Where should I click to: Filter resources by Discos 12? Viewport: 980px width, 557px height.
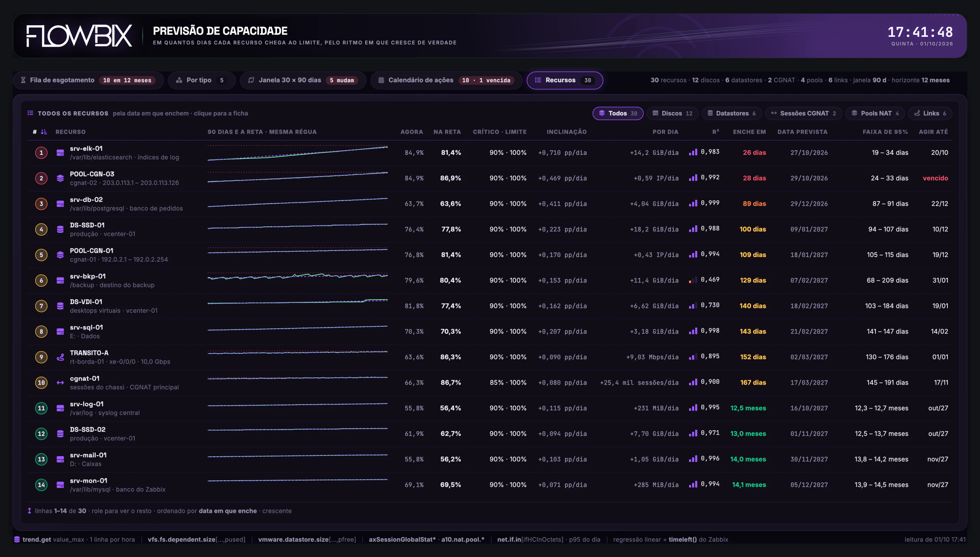[x=673, y=113]
